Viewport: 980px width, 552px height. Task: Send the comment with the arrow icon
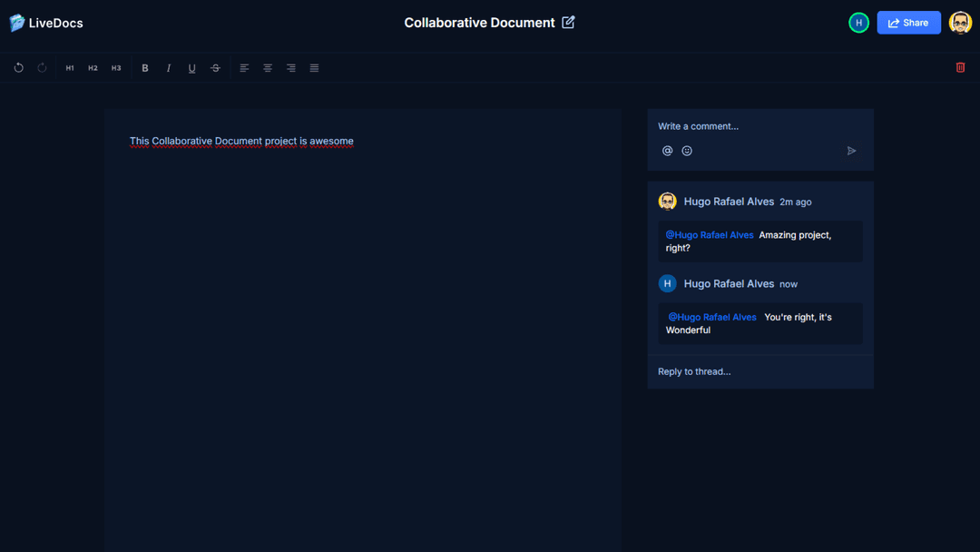(851, 151)
